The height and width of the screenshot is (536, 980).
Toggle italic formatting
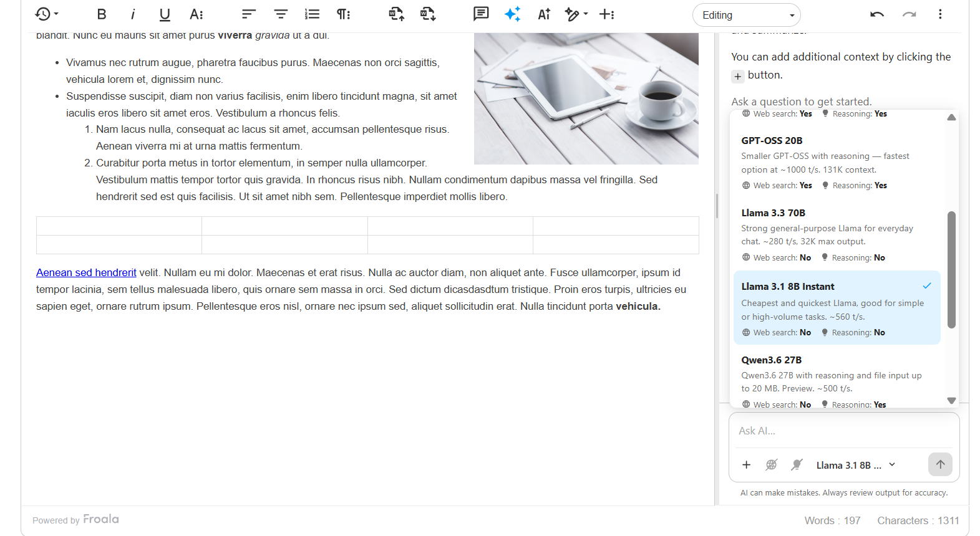point(133,14)
